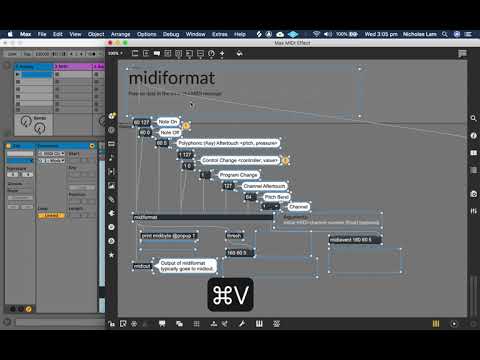Click the magnifier search icon in right toolbar

(473, 118)
